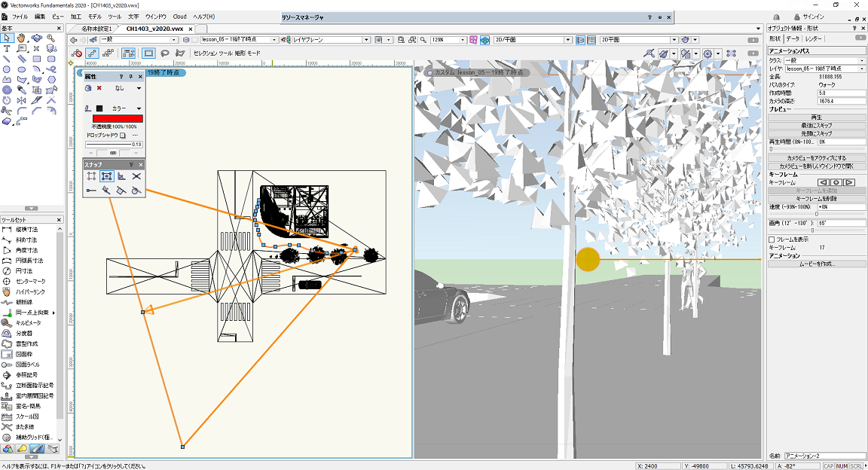Open the 129% zoom dropdown
868x470 pixels.
[x=448, y=40]
